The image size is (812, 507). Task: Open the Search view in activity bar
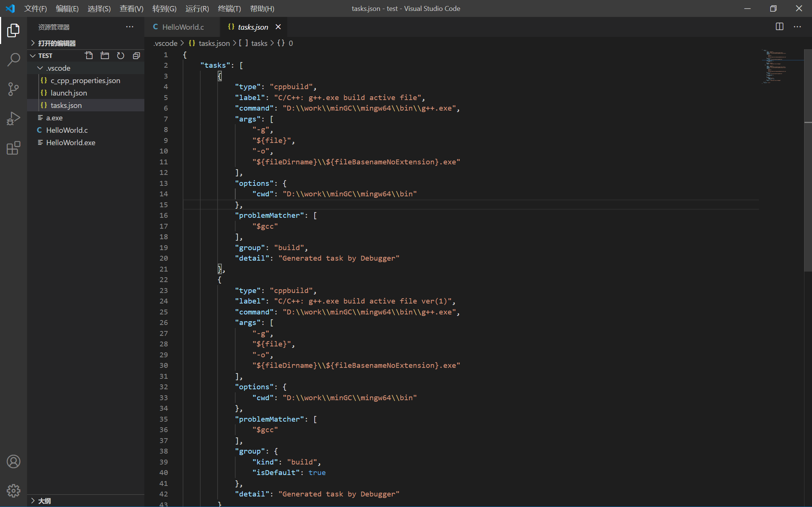pos(14,59)
